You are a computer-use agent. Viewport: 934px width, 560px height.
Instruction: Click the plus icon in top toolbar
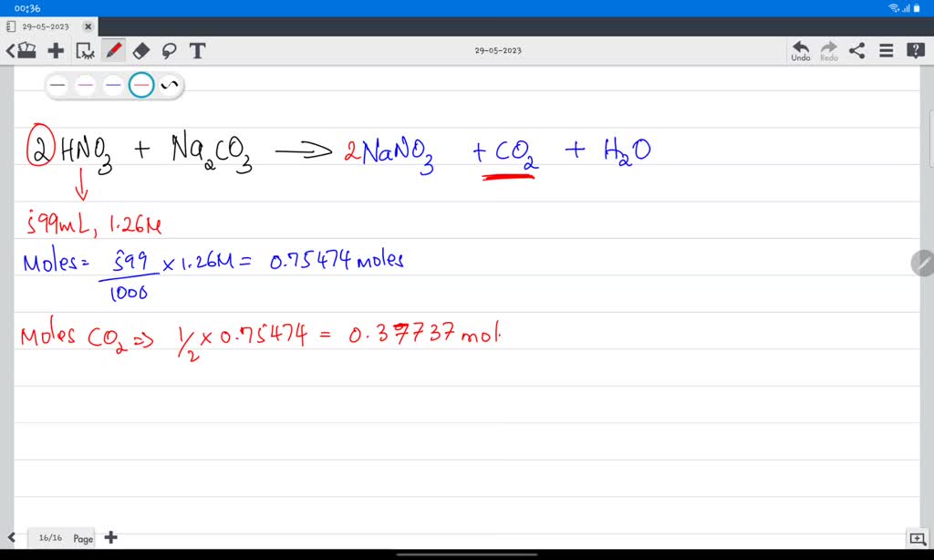point(57,50)
